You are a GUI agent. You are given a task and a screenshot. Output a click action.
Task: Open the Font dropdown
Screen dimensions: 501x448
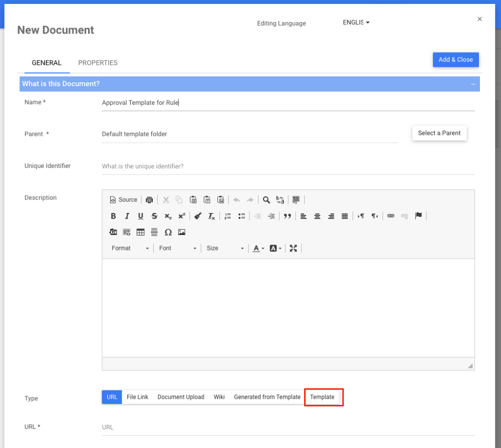point(177,248)
